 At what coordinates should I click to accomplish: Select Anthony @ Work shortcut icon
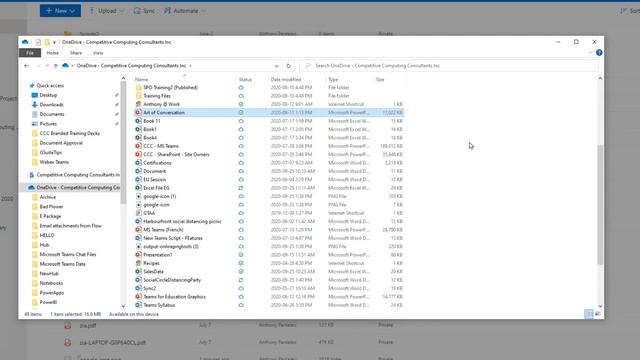coord(138,104)
